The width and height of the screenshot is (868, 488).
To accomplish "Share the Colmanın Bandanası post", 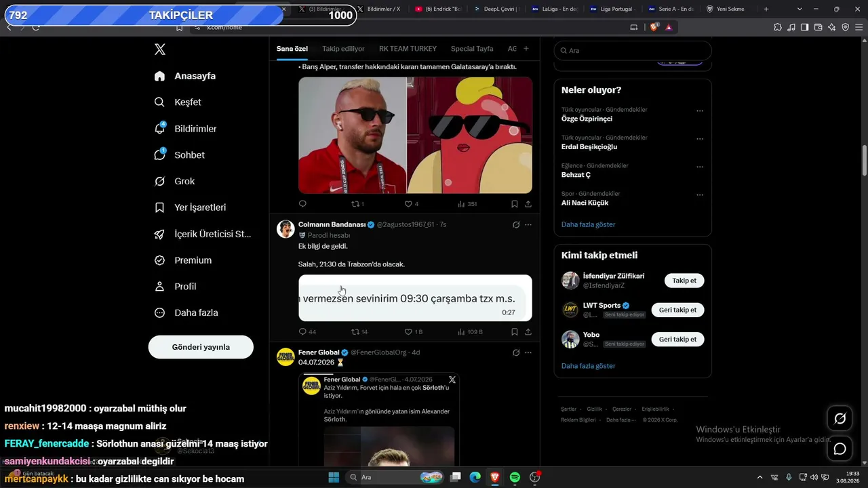I will click(528, 332).
